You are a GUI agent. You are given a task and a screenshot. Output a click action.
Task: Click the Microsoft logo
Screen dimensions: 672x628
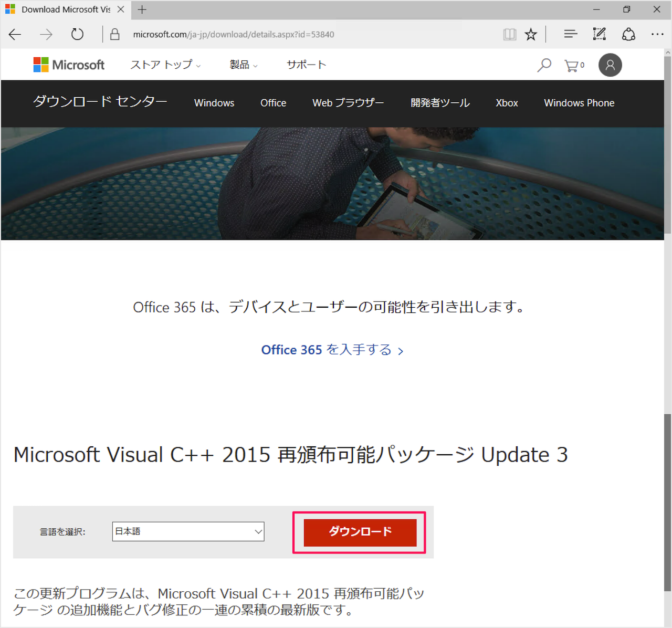[x=69, y=65]
